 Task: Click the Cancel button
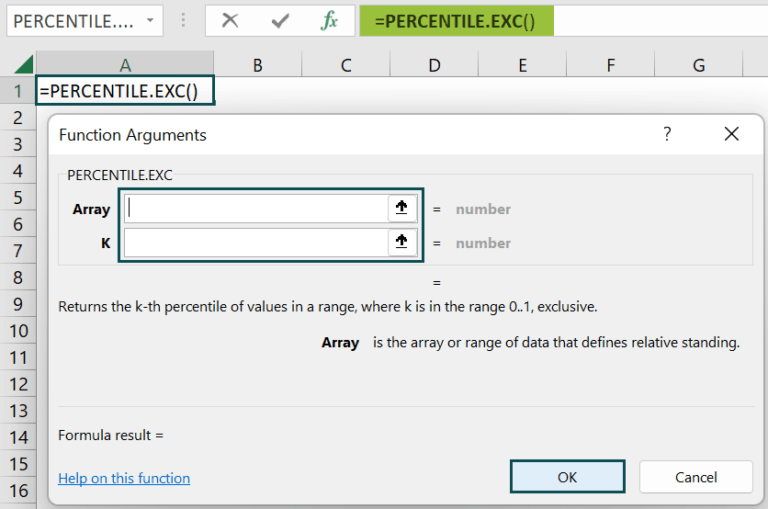click(x=696, y=477)
